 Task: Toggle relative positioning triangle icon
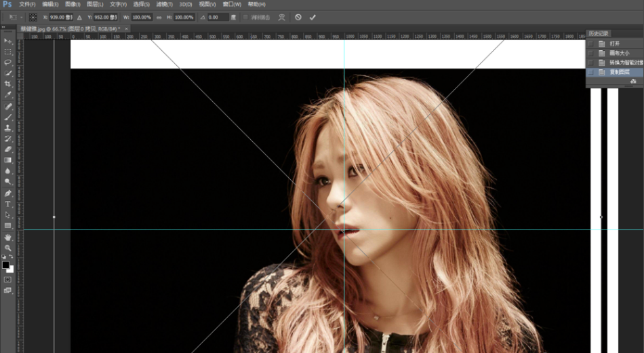point(79,17)
